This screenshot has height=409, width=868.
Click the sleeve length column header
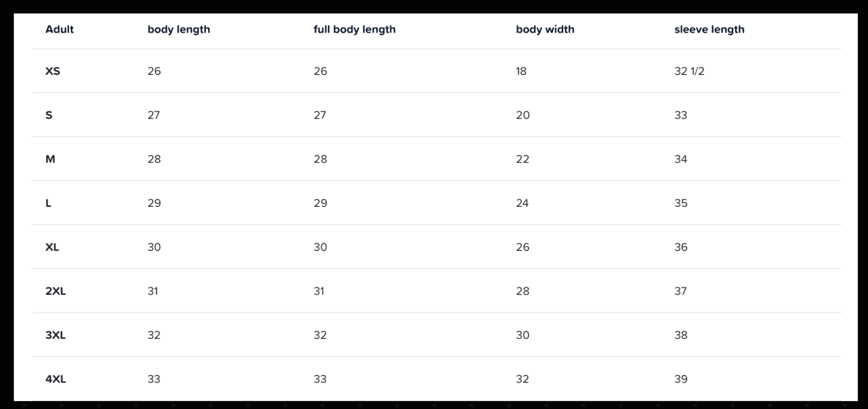pos(709,29)
